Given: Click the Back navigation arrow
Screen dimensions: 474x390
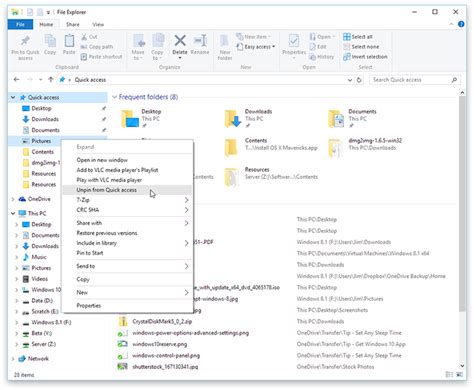Looking at the screenshot, I should point(17,80).
